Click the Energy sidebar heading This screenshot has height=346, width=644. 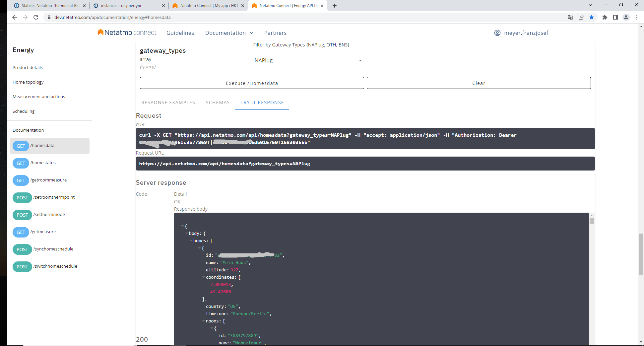23,50
